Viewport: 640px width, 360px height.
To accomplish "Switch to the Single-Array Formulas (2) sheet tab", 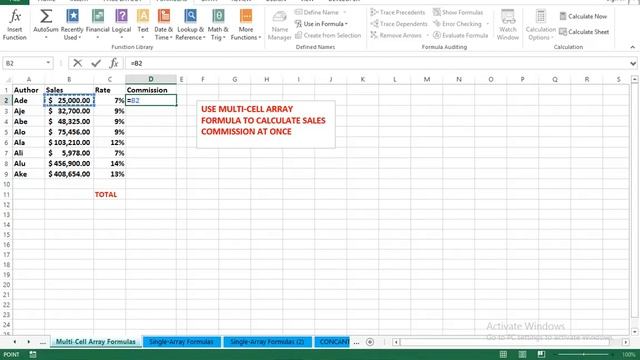I will [x=267, y=342].
